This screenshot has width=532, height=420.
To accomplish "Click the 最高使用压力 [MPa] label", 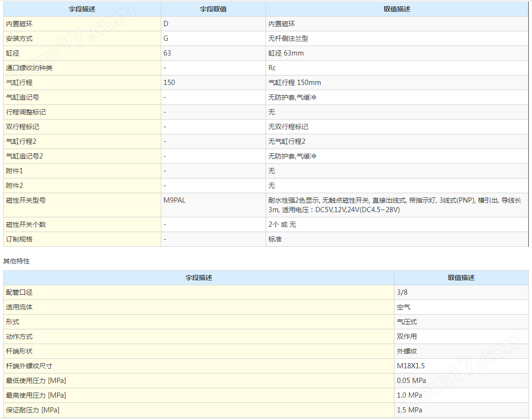I will [x=36, y=395].
